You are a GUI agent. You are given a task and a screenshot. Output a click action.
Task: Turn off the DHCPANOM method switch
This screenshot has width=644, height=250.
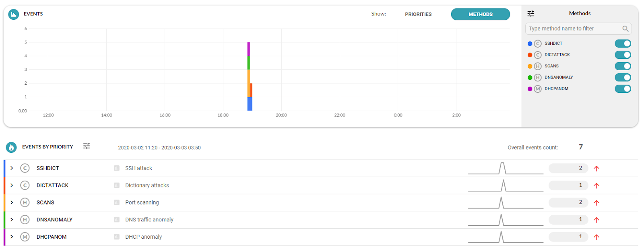(x=623, y=89)
